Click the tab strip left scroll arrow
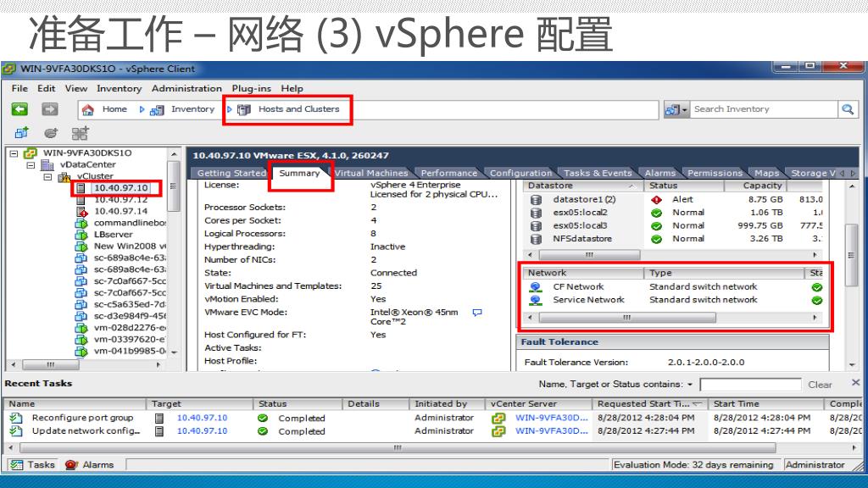The image size is (868, 488). point(843,173)
